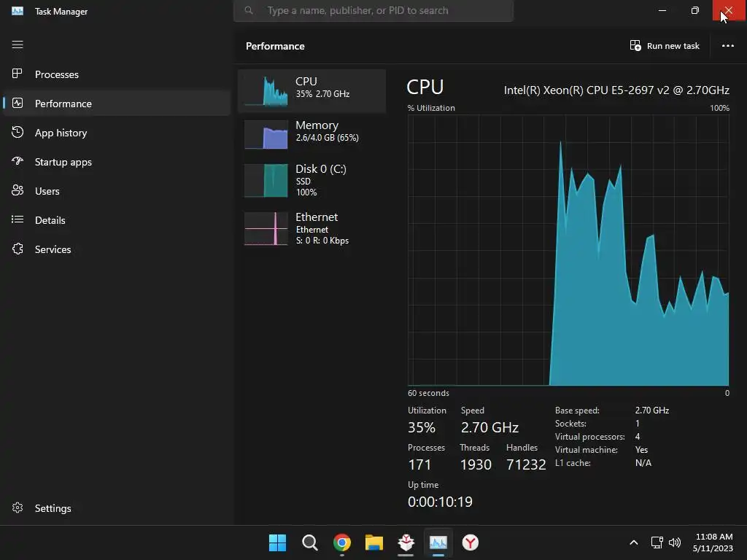Launch Google Chrome from taskbar
Viewport: 747px width, 560px height.
(342, 542)
